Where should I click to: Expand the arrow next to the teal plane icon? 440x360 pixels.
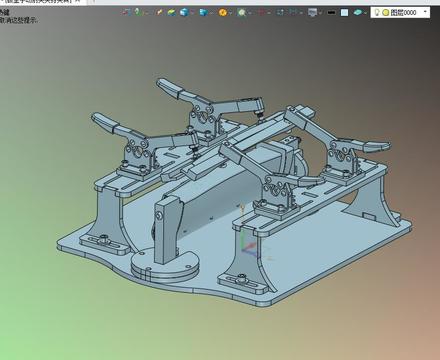pyautogui.click(x=365, y=13)
